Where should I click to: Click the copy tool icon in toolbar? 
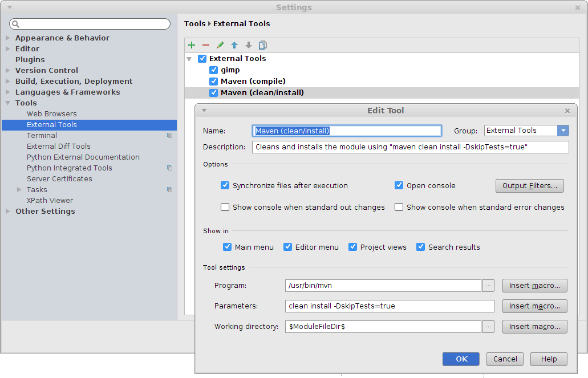[x=263, y=45]
